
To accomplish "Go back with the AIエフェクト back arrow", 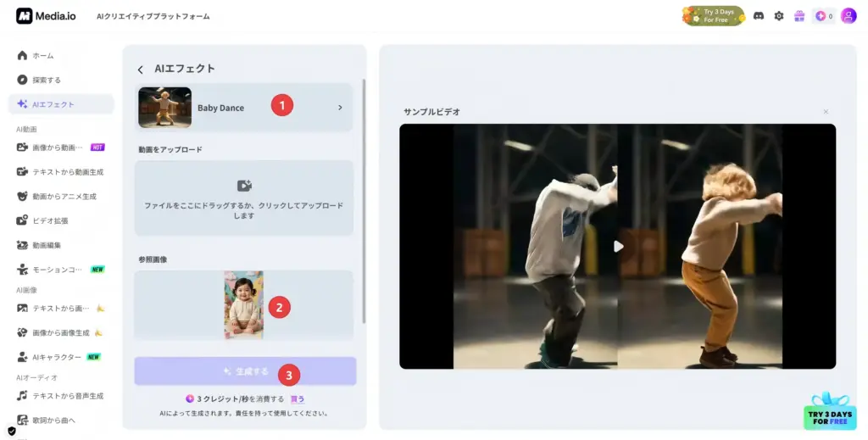I will [141, 70].
